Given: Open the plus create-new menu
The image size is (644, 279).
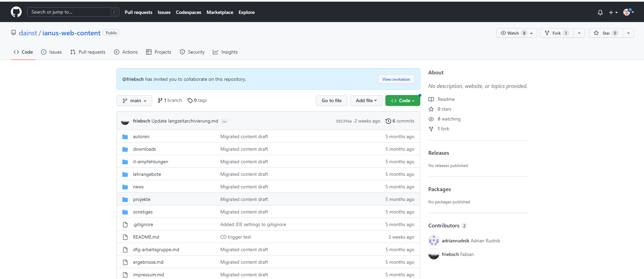Looking at the screenshot, I should [x=613, y=12].
